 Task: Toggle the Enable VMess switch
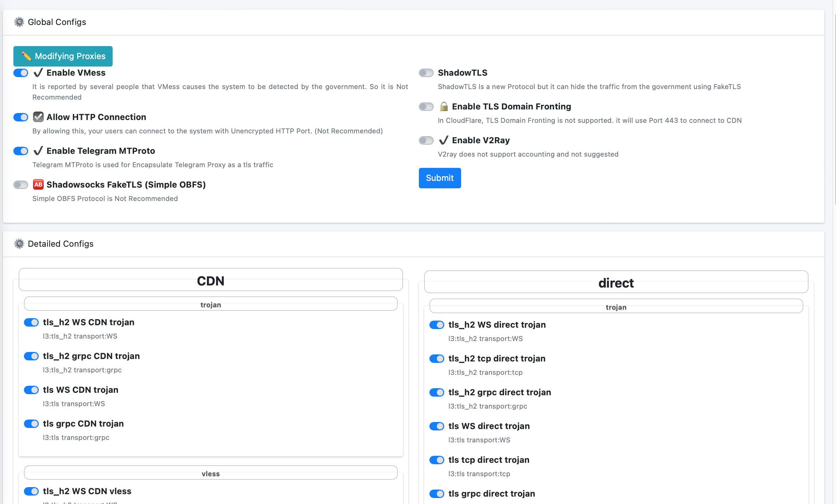[x=21, y=73]
